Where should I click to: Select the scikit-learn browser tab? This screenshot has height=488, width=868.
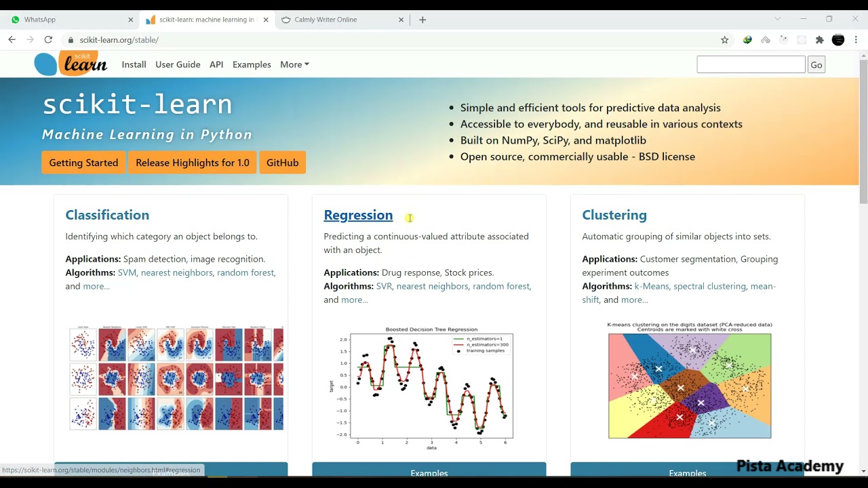[x=206, y=20]
